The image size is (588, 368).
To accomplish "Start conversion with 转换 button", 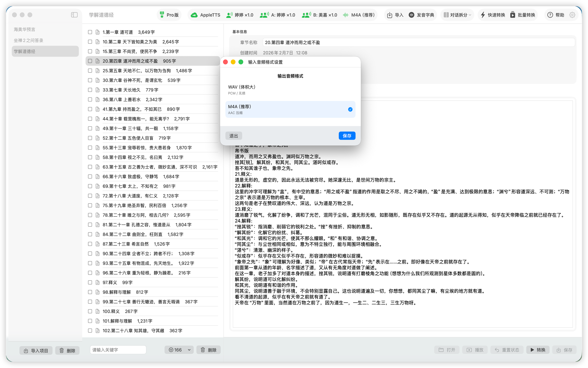I will pos(538,350).
